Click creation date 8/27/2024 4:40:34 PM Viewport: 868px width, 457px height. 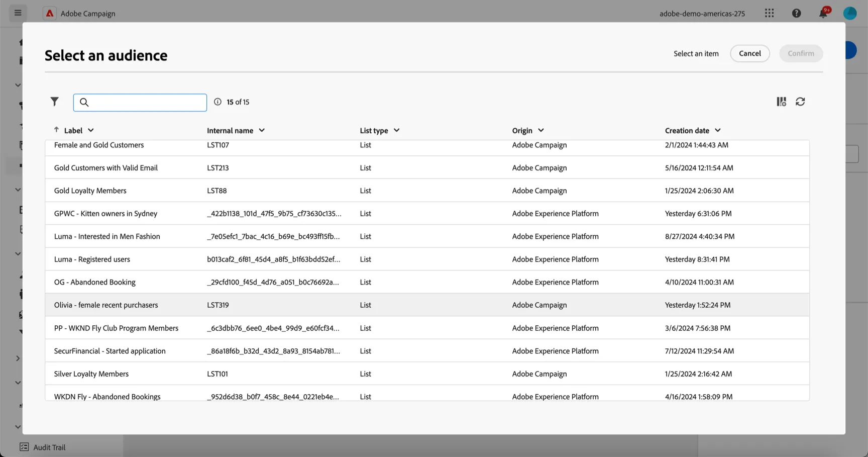(700, 236)
